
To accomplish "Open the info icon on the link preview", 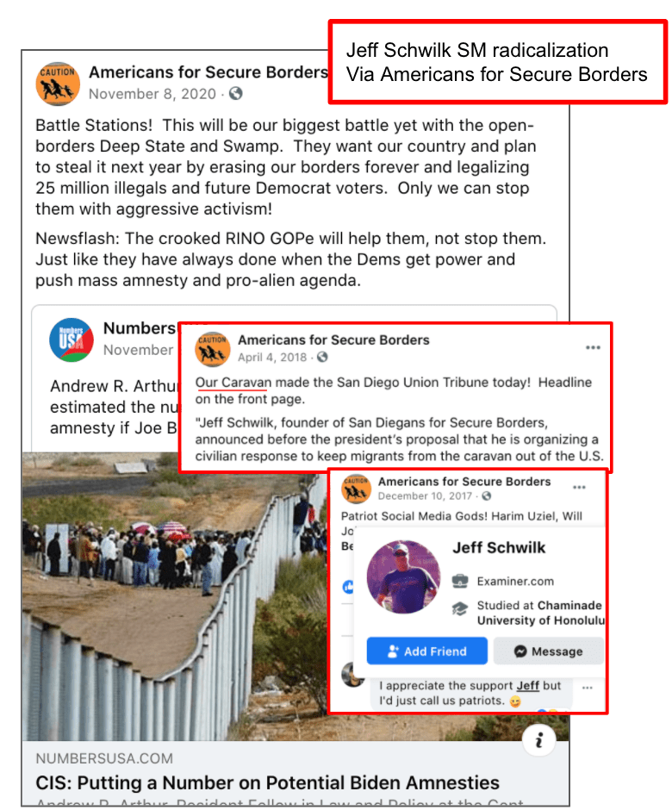I will click(539, 740).
